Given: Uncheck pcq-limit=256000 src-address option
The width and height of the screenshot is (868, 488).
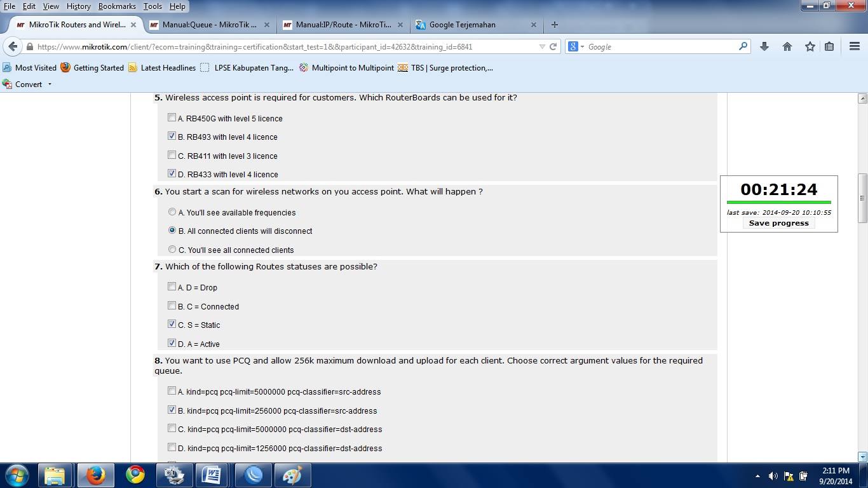Looking at the screenshot, I should 172,410.
